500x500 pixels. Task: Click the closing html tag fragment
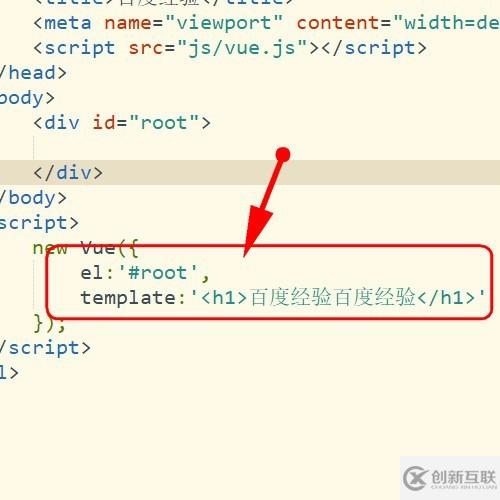coord(9,373)
